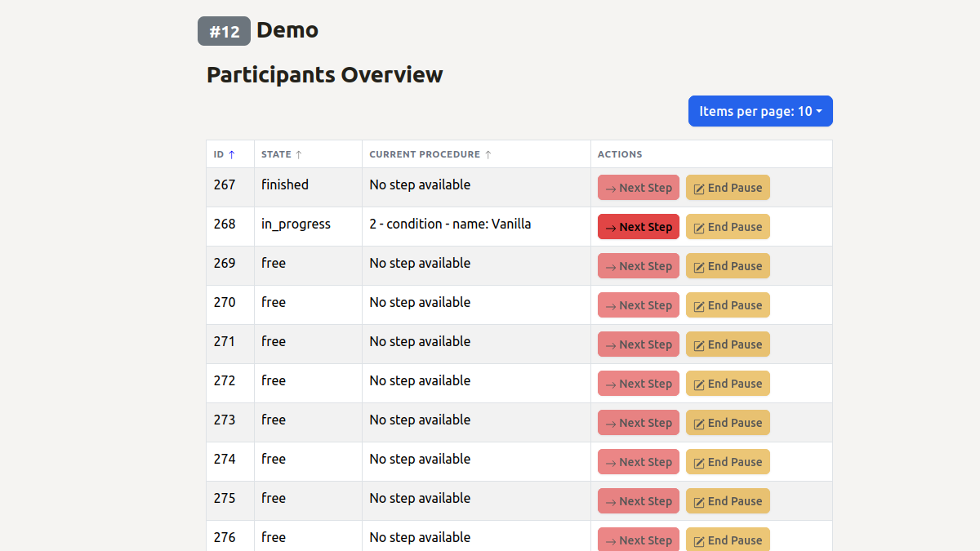This screenshot has height=551, width=980.
Task: Click Next Step for participant 272
Action: (639, 384)
